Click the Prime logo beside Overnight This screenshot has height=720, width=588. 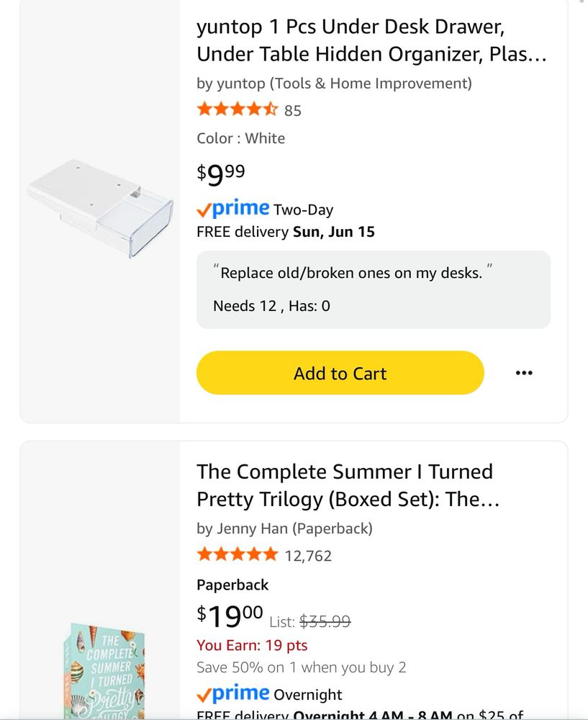[233, 694]
